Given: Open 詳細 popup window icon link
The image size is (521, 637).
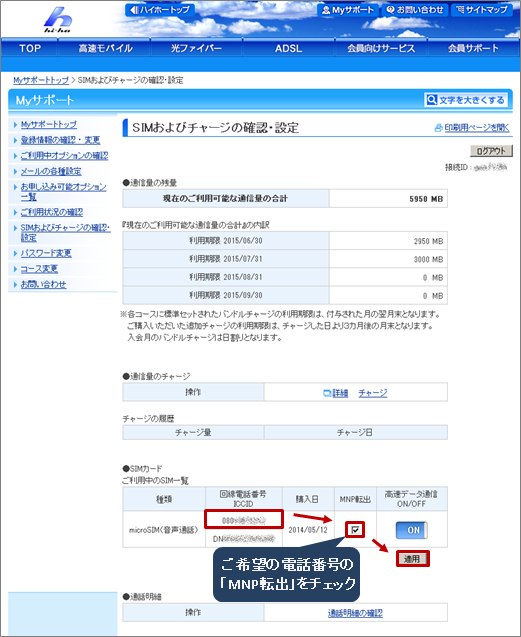Looking at the screenshot, I should pos(336,393).
